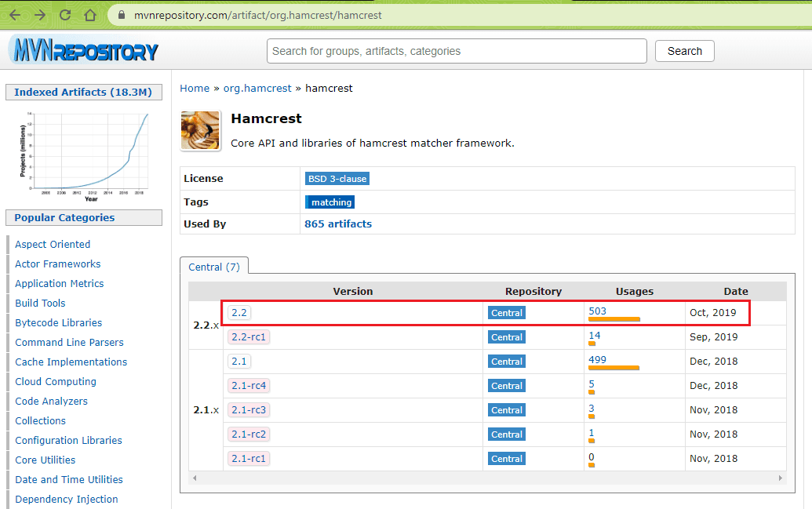Open Aspect Oriented category
This screenshot has width=812, height=509.
pyautogui.click(x=53, y=244)
